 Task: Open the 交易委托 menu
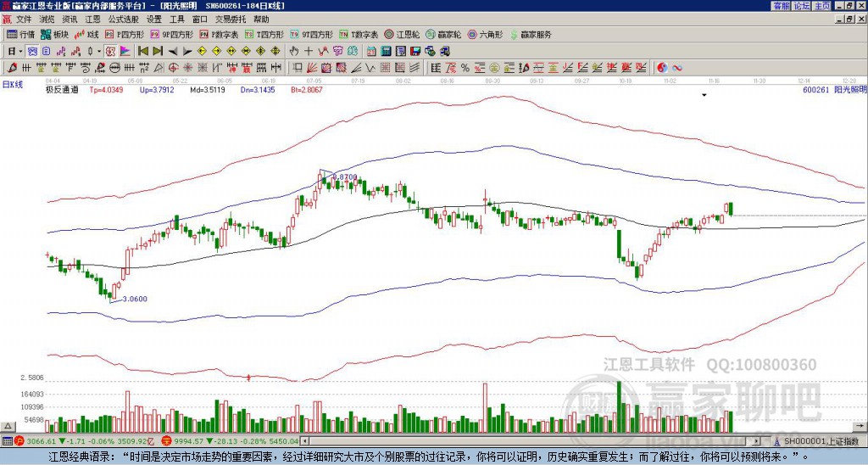click(231, 20)
